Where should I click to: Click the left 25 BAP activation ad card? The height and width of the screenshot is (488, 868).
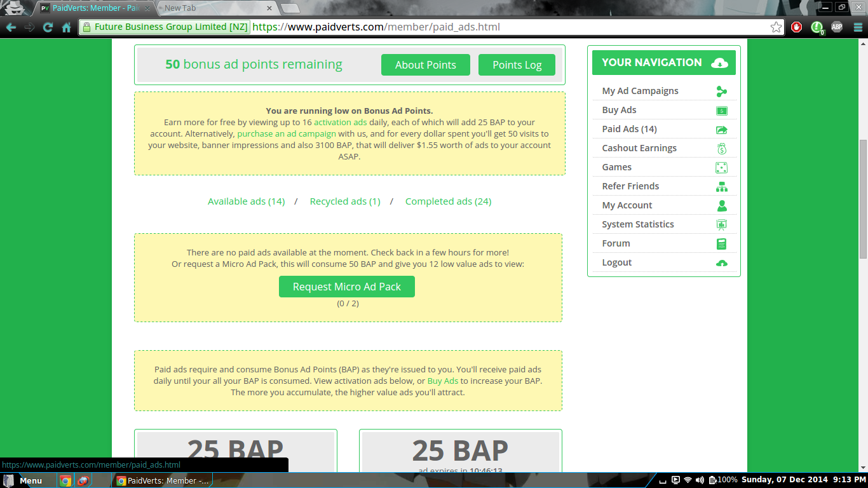(236, 451)
